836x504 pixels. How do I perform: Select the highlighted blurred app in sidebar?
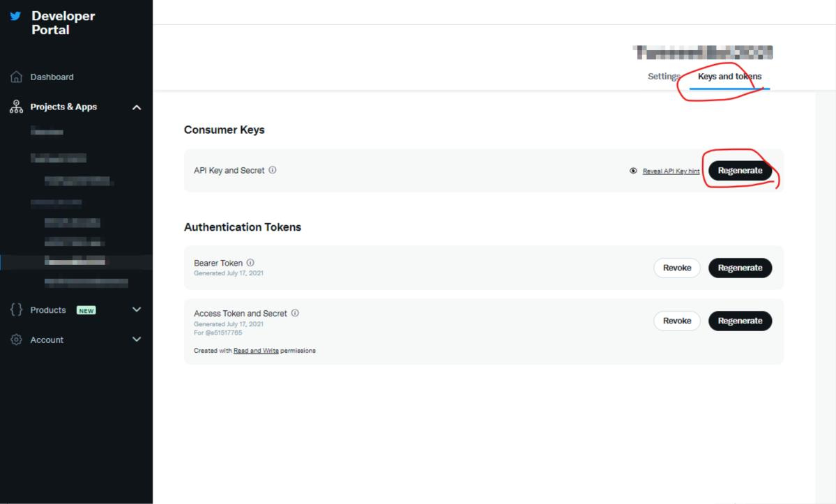coord(75,261)
